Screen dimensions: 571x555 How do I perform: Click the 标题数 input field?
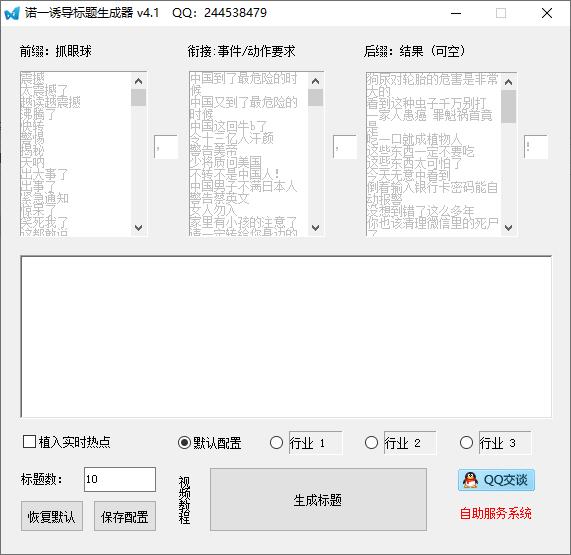(120, 479)
